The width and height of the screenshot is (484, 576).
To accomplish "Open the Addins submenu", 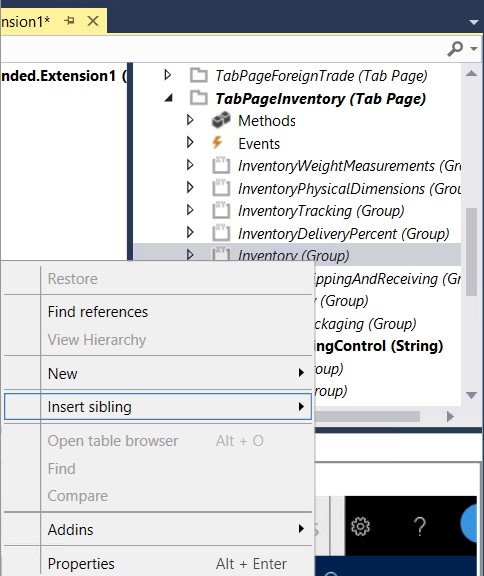I will point(158,529).
